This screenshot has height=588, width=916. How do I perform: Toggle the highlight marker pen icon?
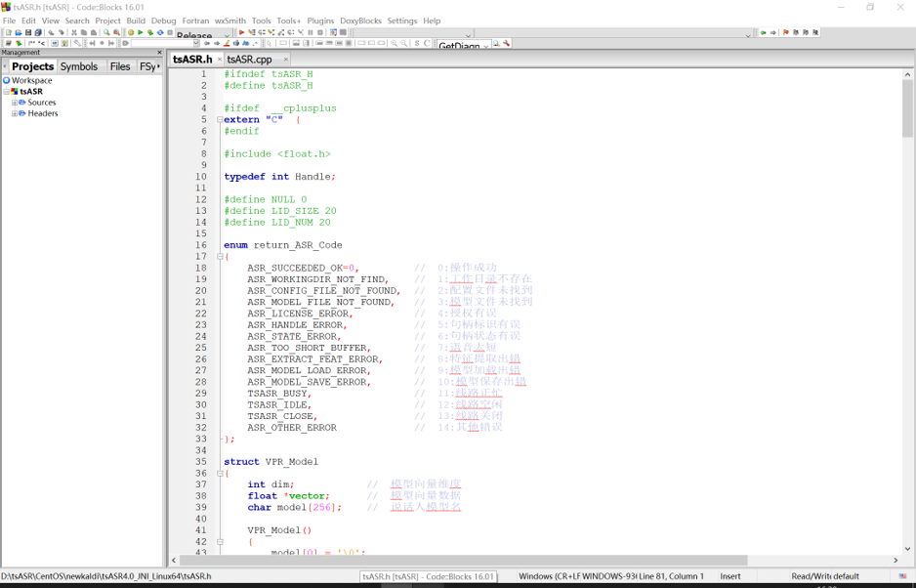click(x=227, y=43)
